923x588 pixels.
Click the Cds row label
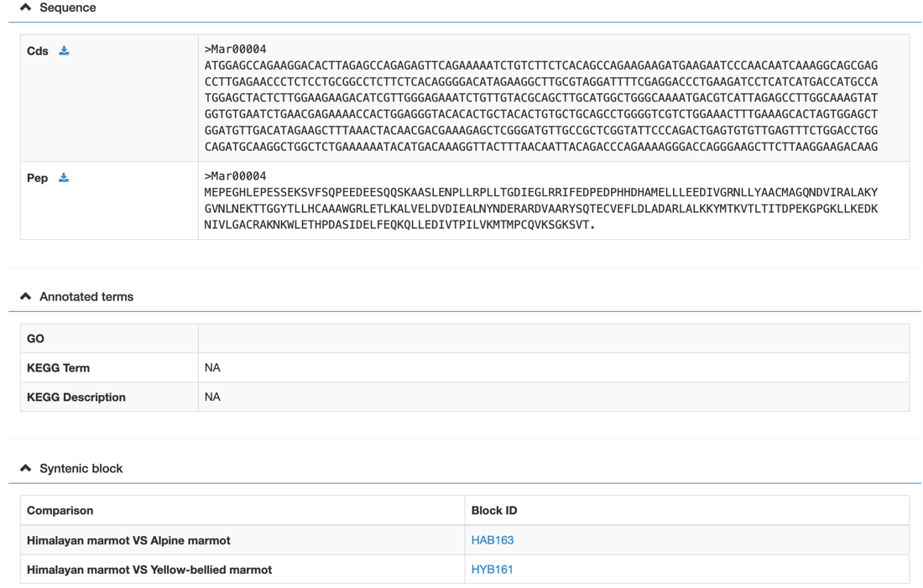pos(38,51)
